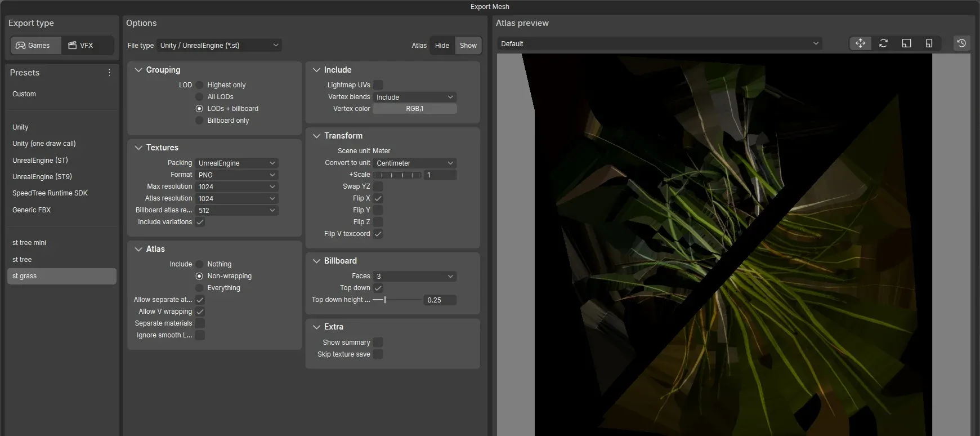Collapse the Grouping section chevron
The height and width of the screenshot is (436, 980).
coord(138,70)
